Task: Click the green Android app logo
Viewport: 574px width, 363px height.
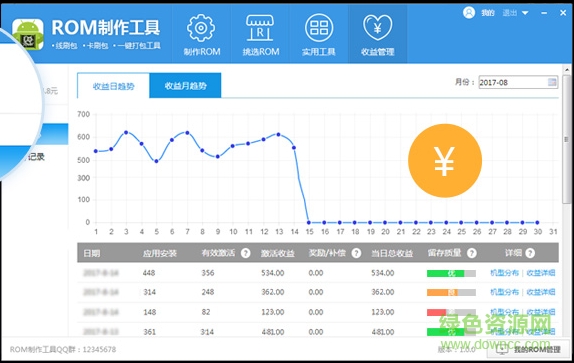Action: pyautogui.click(x=28, y=34)
